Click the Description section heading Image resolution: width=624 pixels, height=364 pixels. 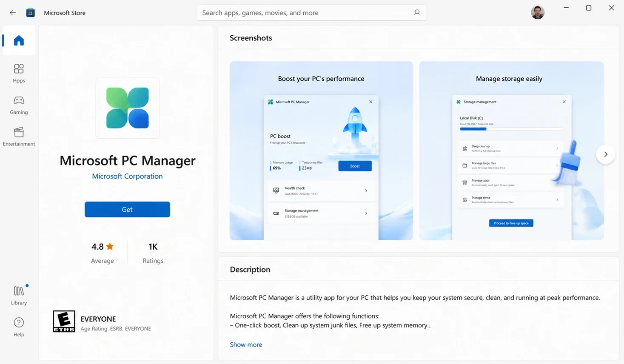click(x=250, y=270)
